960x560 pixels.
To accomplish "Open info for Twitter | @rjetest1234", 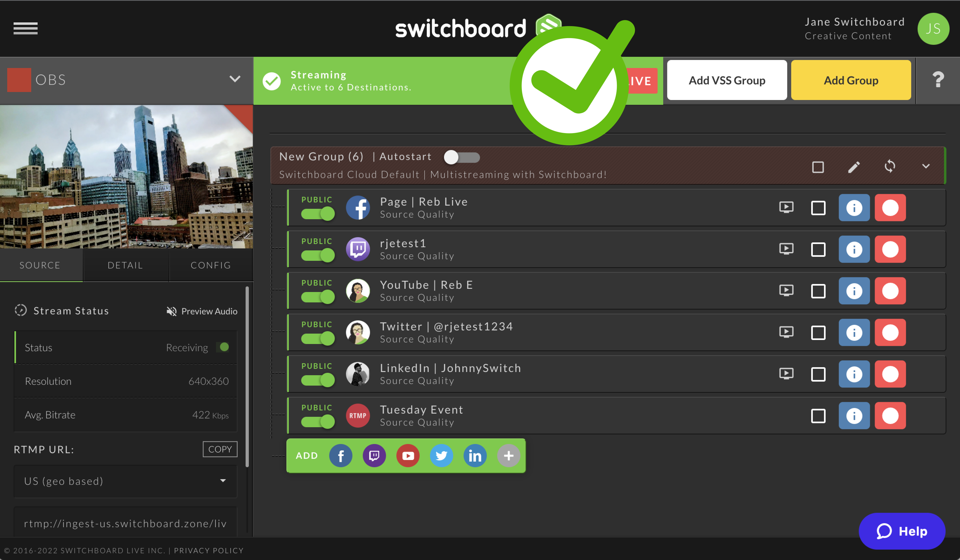I will coord(854,332).
